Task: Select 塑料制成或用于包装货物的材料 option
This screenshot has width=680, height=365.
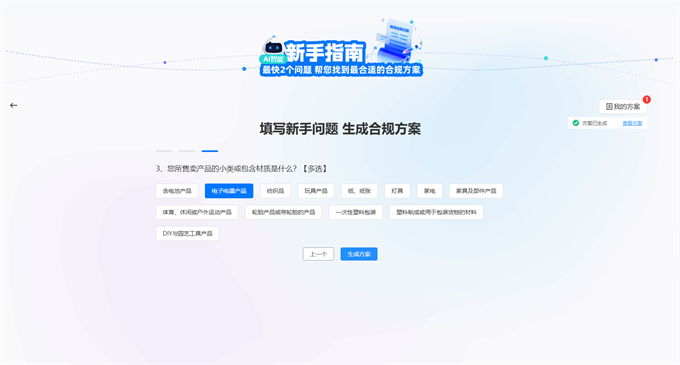Action: [436, 212]
